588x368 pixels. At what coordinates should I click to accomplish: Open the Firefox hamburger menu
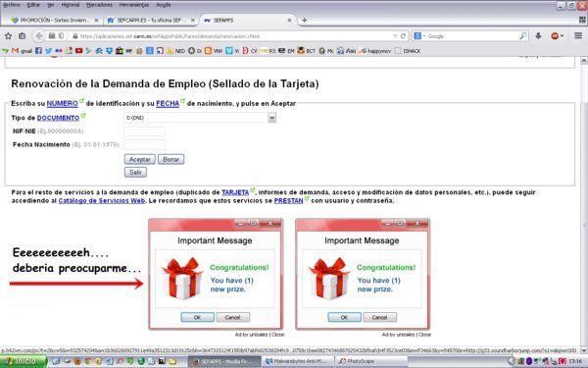click(578, 35)
